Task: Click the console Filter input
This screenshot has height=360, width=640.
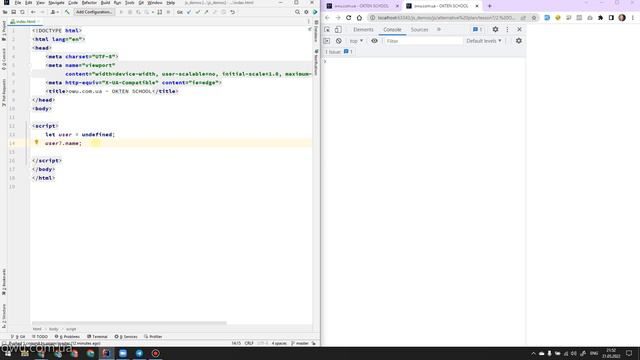Action: tap(423, 41)
